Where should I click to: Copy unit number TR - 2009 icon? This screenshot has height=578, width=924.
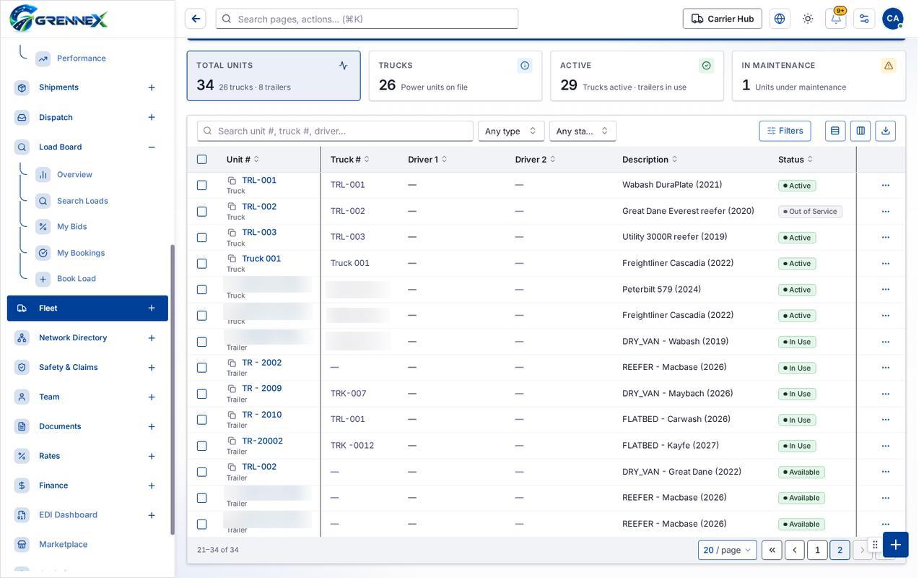(x=232, y=389)
